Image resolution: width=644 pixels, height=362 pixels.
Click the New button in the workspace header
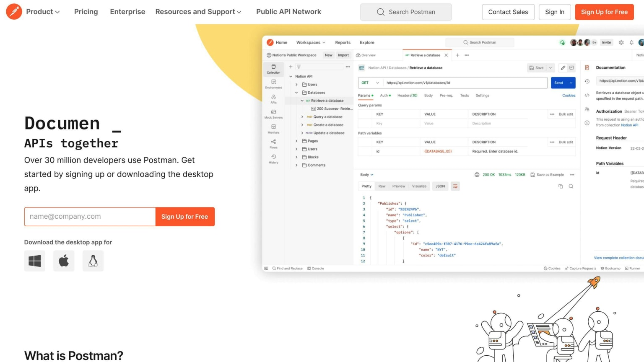(329, 55)
